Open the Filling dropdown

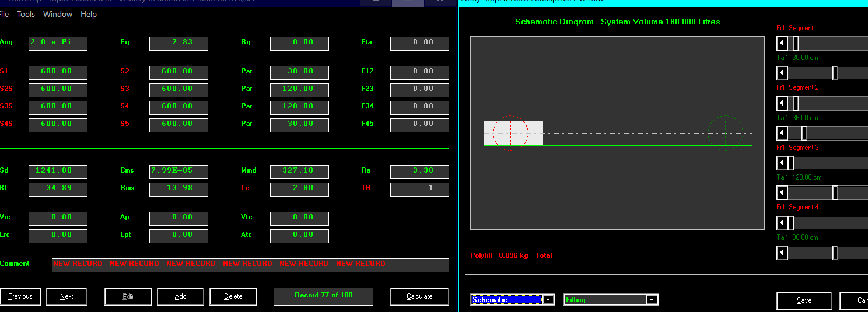(653, 300)
